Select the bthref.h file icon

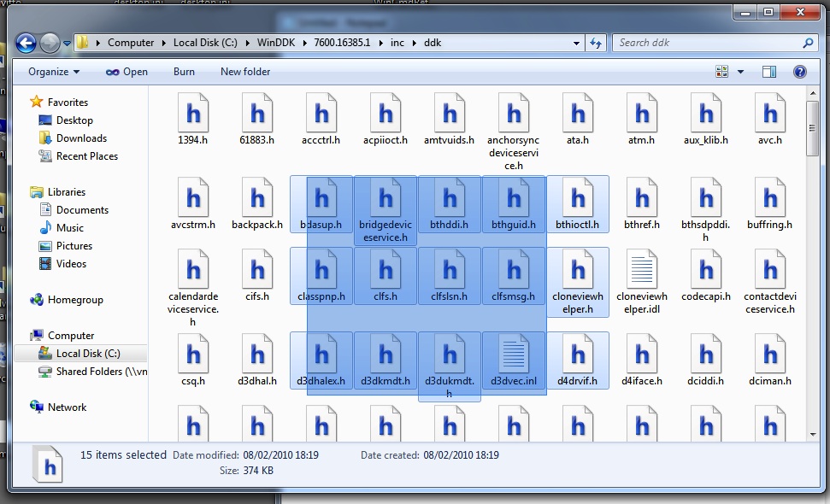point(642,198)
